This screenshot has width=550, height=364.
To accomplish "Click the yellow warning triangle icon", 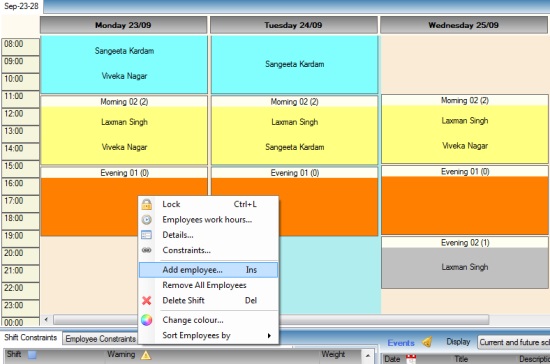I will pos(146,355).
